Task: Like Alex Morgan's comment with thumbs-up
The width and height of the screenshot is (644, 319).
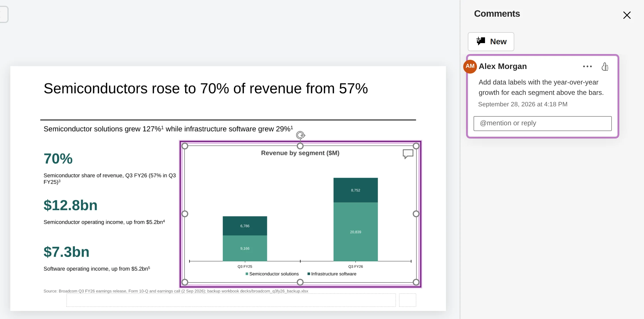Action: (x=605, y=67)
